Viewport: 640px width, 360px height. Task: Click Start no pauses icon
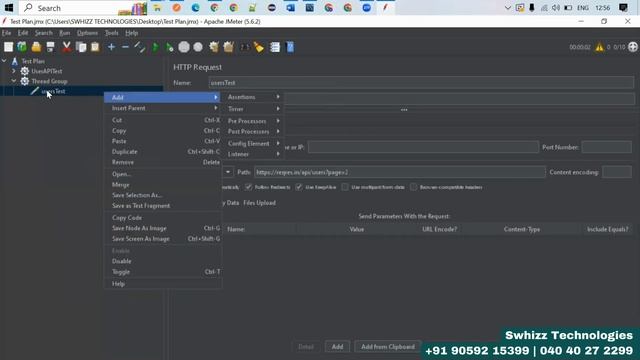pyautogui.click(x=169, y=47)
